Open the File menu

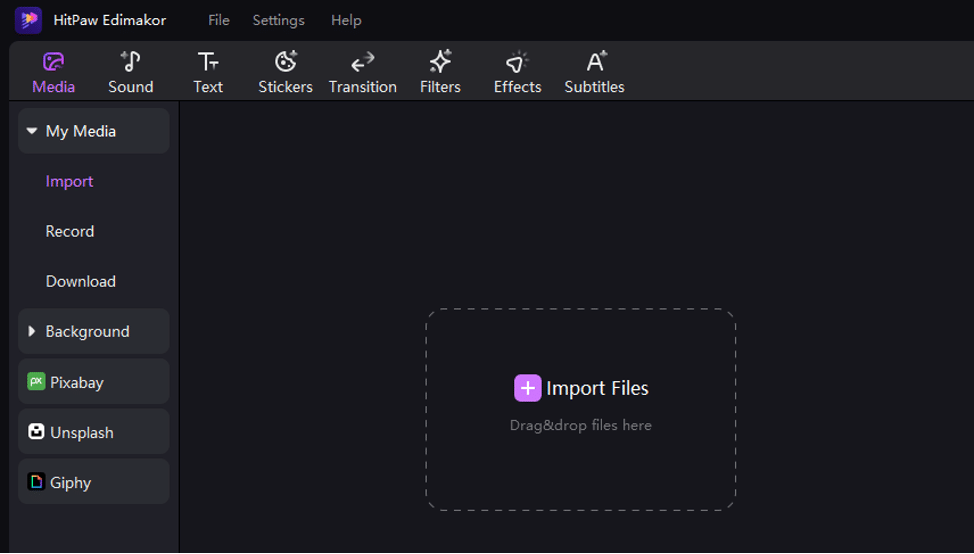pos(218,20)
